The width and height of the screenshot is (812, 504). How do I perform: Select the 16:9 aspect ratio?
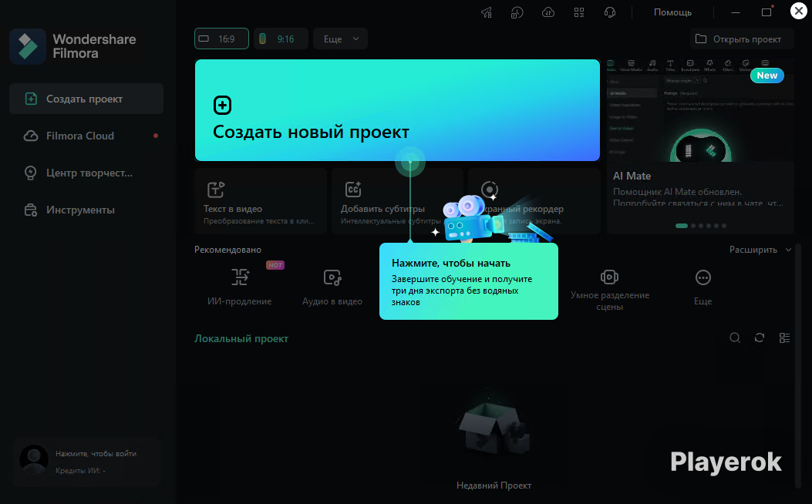coord(221,39)
